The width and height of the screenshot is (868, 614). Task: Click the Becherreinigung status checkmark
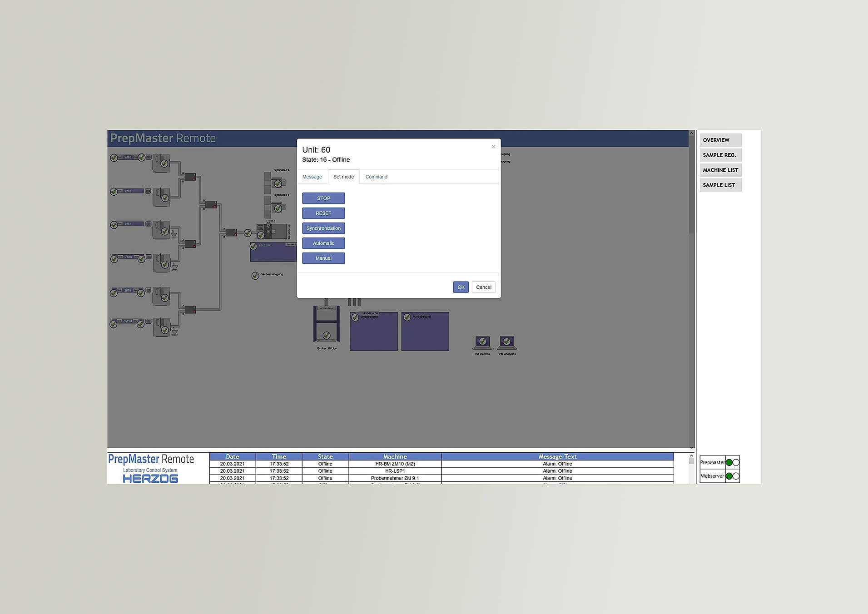click(x=255, y=276)
